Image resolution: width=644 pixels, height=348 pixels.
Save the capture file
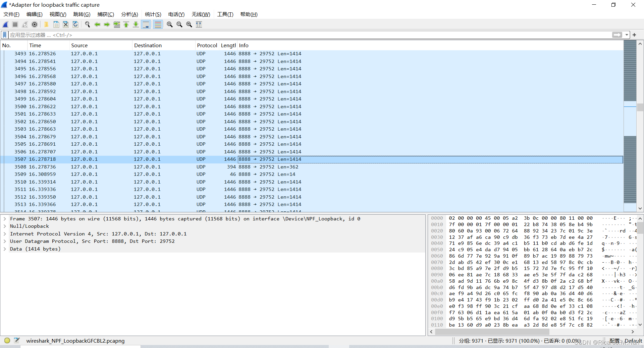[56, 24]
